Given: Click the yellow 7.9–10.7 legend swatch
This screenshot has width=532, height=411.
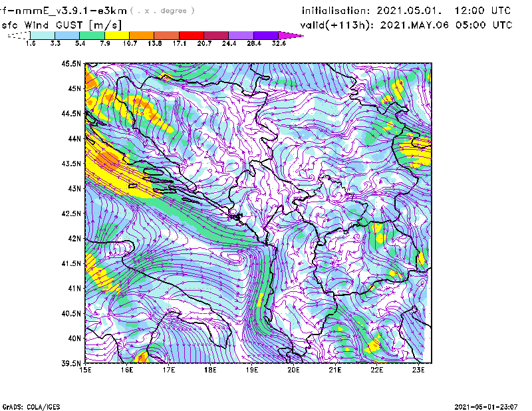Looking at the screenshot, I should click(x=117, y=35).
